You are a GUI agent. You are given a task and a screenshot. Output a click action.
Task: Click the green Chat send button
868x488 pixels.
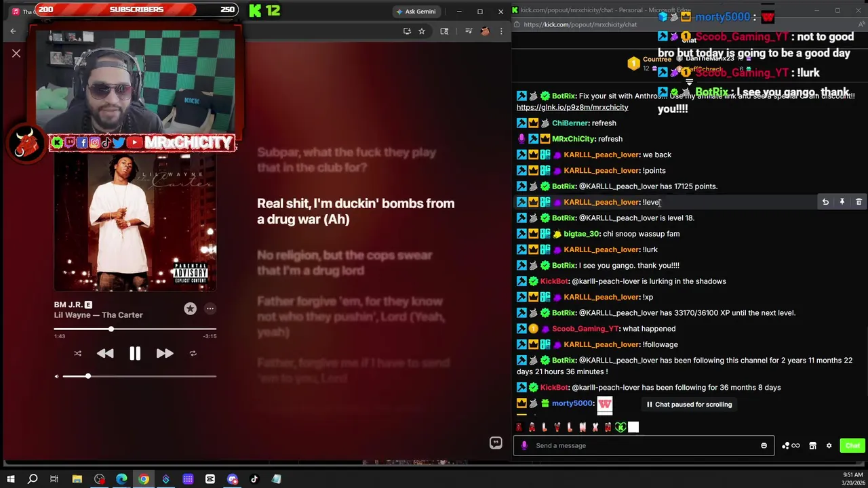coord(852,445)
